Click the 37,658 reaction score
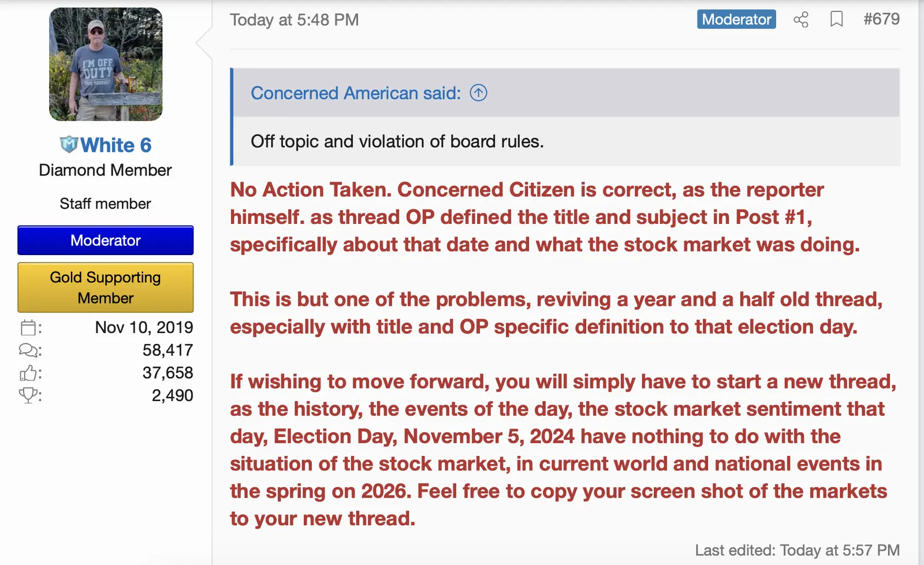This screenshot has width=924, height=565. click(x=169, y=373)
